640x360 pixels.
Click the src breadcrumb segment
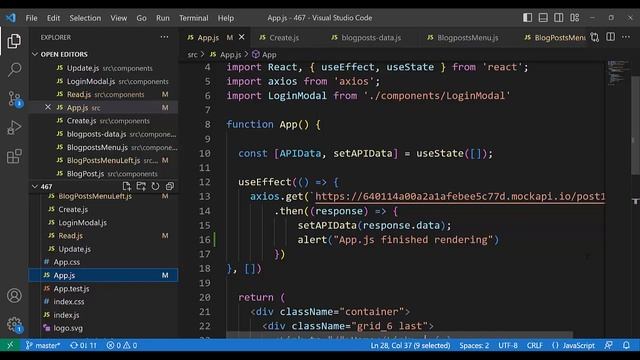click(x=192, y=55)
